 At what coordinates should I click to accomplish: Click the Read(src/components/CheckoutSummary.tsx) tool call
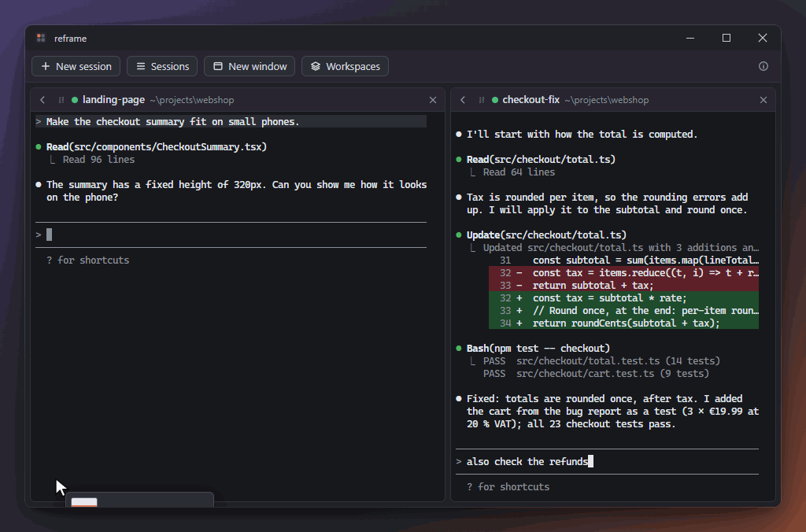click(x=157, y=147)
